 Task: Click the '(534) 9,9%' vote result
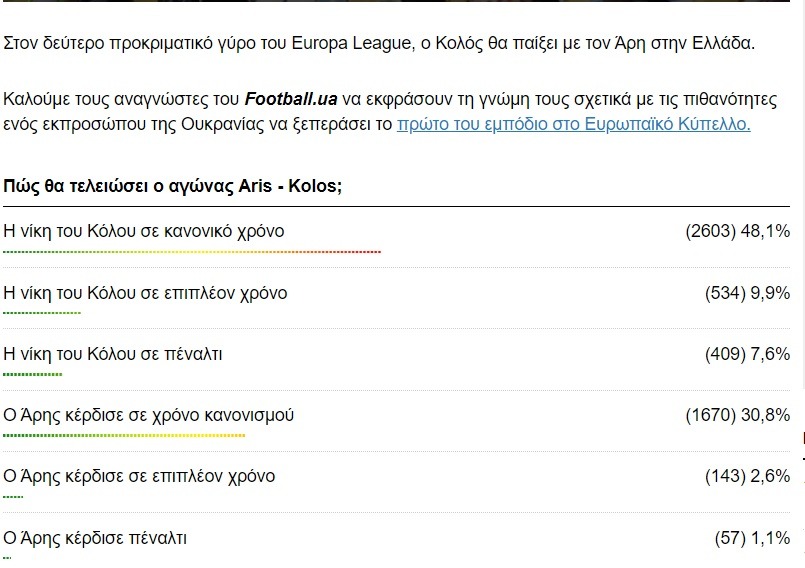[747, 293]
